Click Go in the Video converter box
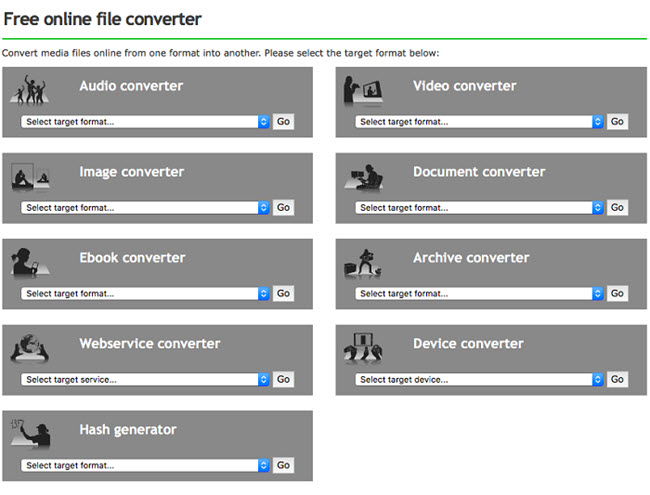The image size is (650, 495). click(617, 121)
